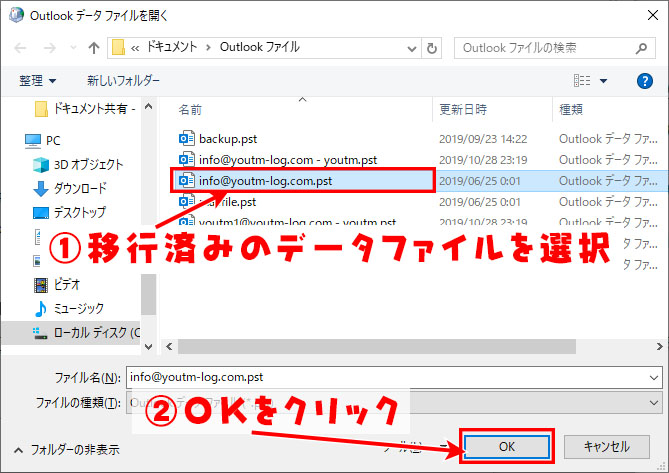Image resolution: width=669 pixels, height=473 pixels.
Task: Open the blue help icon
Action: pos(644,81)
